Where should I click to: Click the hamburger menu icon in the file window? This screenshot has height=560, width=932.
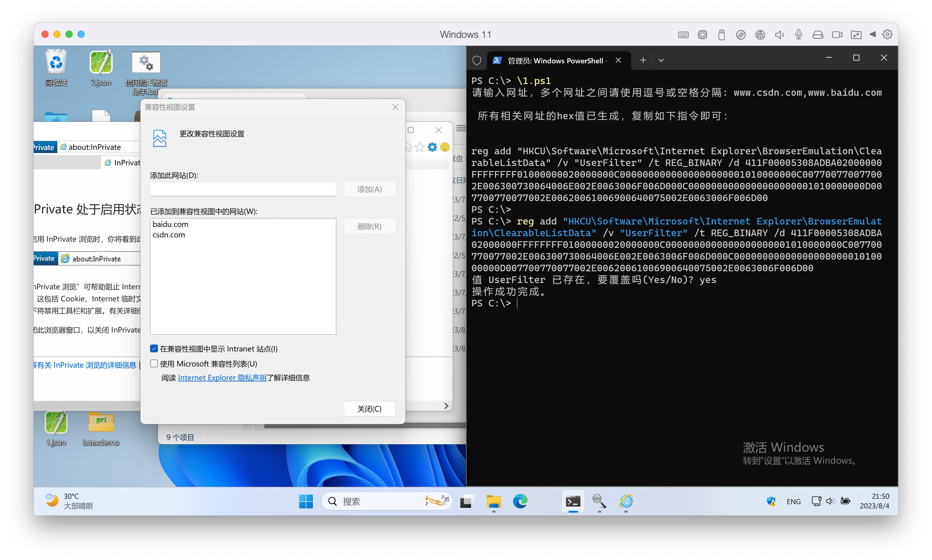(x=461, y=129)
